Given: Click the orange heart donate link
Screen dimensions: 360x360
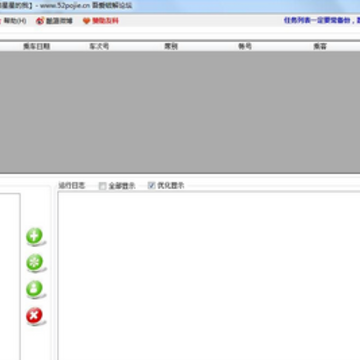Looking at the screenshot, I should 101,21.
